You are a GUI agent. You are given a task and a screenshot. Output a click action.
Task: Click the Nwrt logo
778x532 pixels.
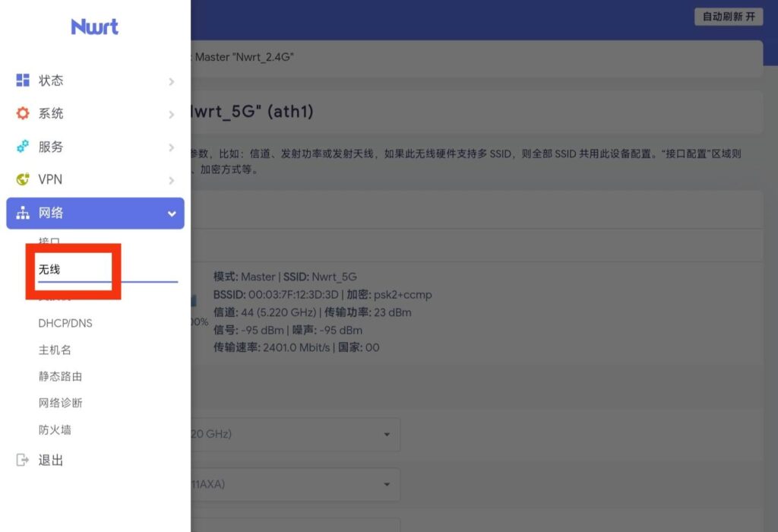click(x=95, y=27)
